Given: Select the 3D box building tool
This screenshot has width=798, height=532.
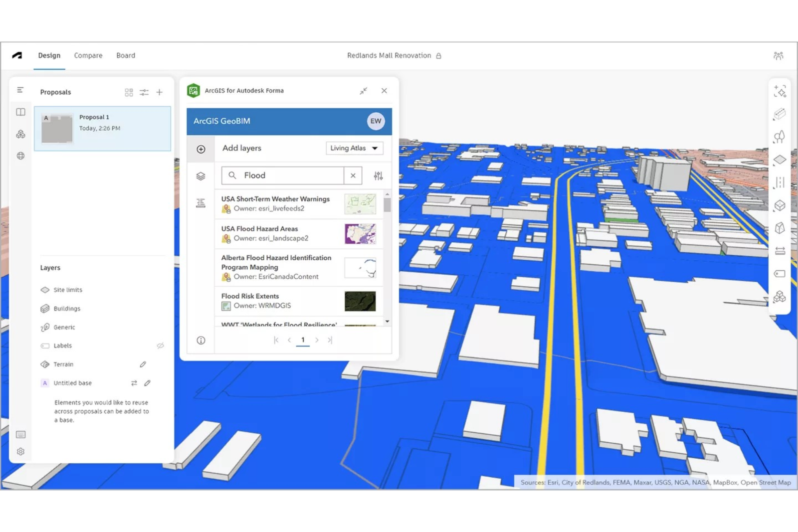Looking at the screenshot, I should point(780,205).
